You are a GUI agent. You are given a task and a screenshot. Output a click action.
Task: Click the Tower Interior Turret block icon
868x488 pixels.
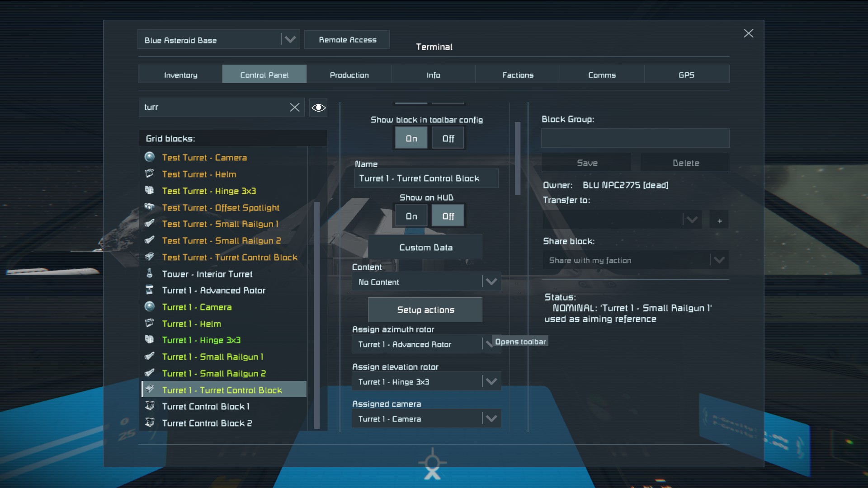[150, 274]
